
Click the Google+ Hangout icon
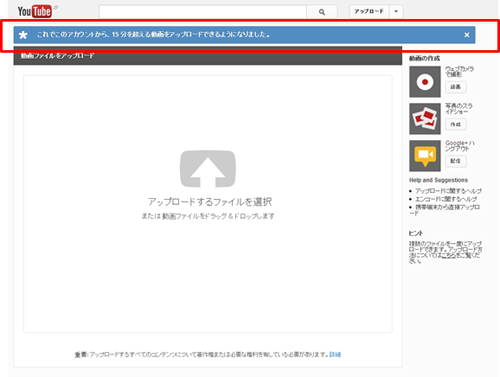point(425,156)
